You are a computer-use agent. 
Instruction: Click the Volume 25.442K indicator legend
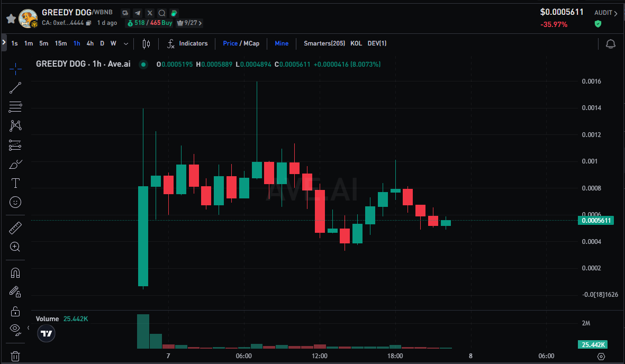pos(62,319)
